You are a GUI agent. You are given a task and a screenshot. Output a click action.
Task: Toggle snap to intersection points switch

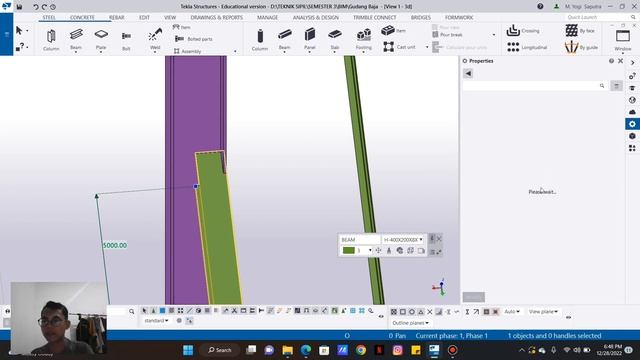[x=429, y=312]
